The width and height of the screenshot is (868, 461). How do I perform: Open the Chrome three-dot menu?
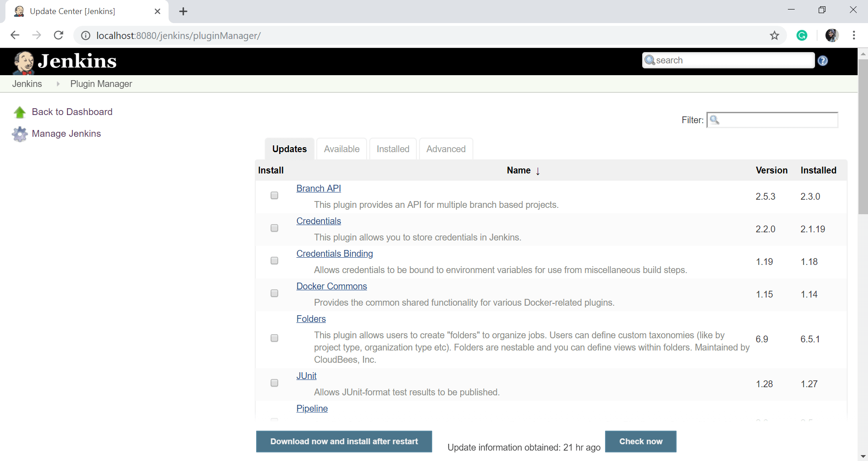pos(854,35)
